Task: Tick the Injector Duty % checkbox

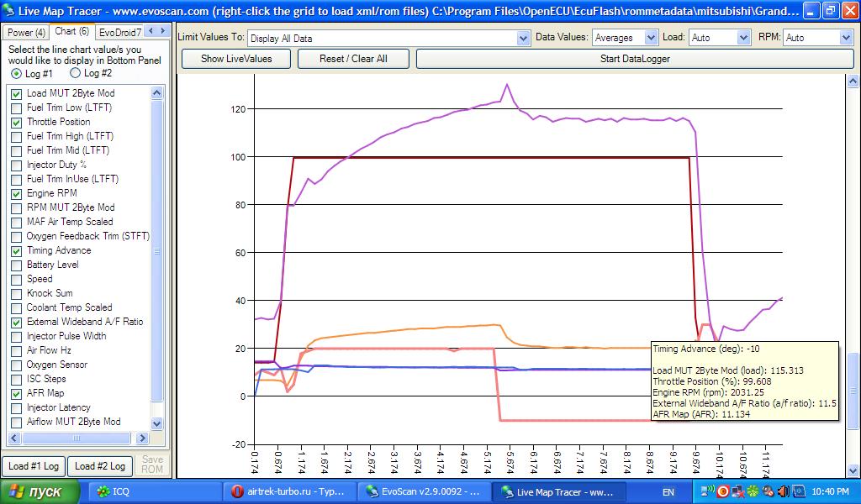Action: pyautogui.click(x=16, y=165)
